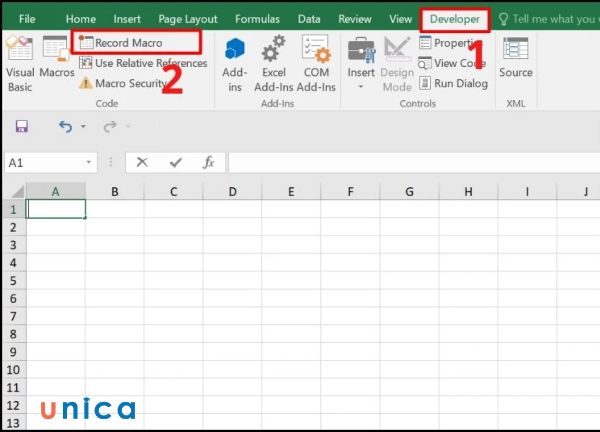Save the workbook with the floppy icon

22,126
